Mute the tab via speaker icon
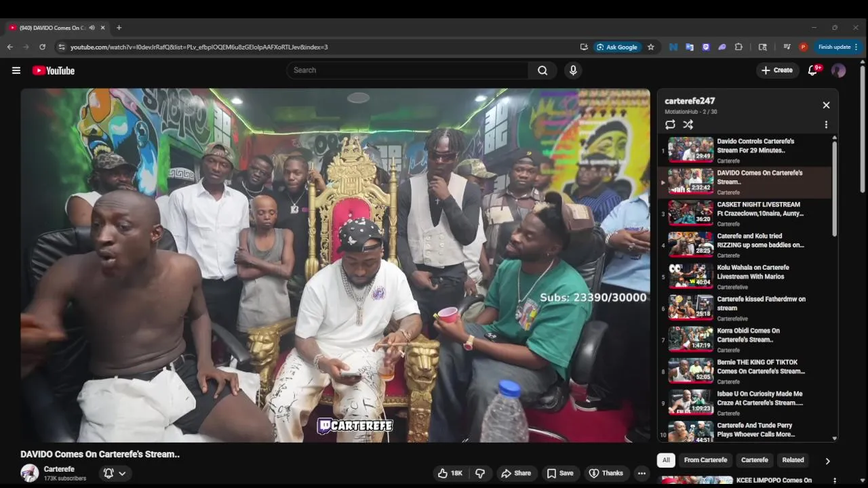This screenshot has width=868, height=488. [92, 28]
